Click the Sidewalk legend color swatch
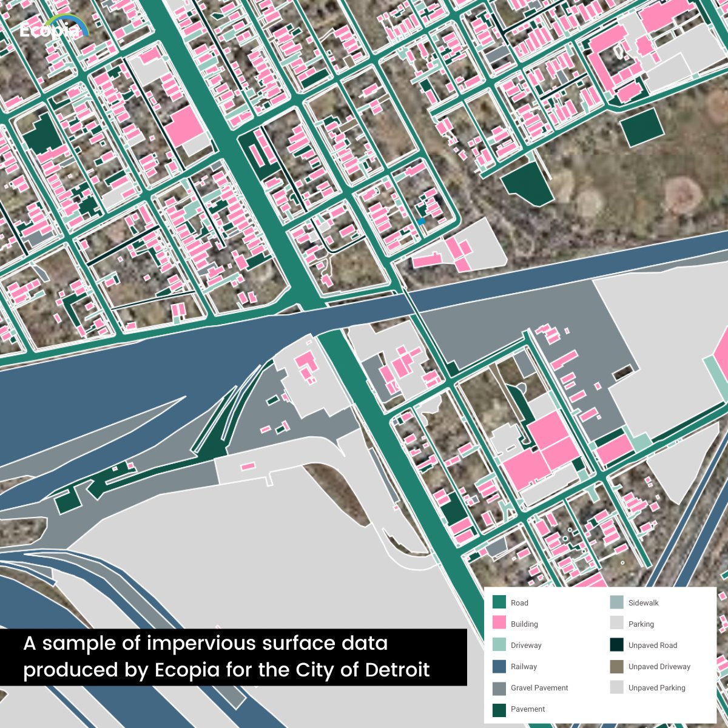Viewport: 728px width, 728px height. (x=616, y=602)
